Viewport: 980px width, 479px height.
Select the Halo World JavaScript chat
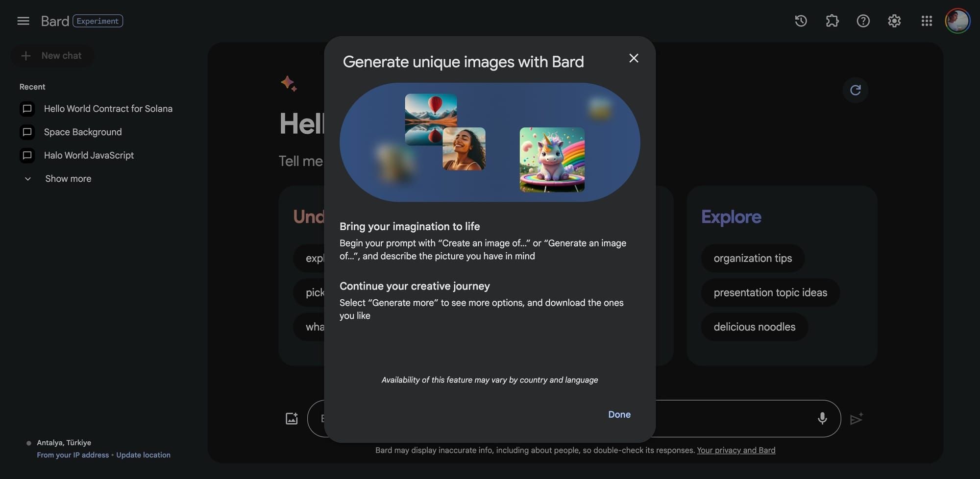pos(88,155)
